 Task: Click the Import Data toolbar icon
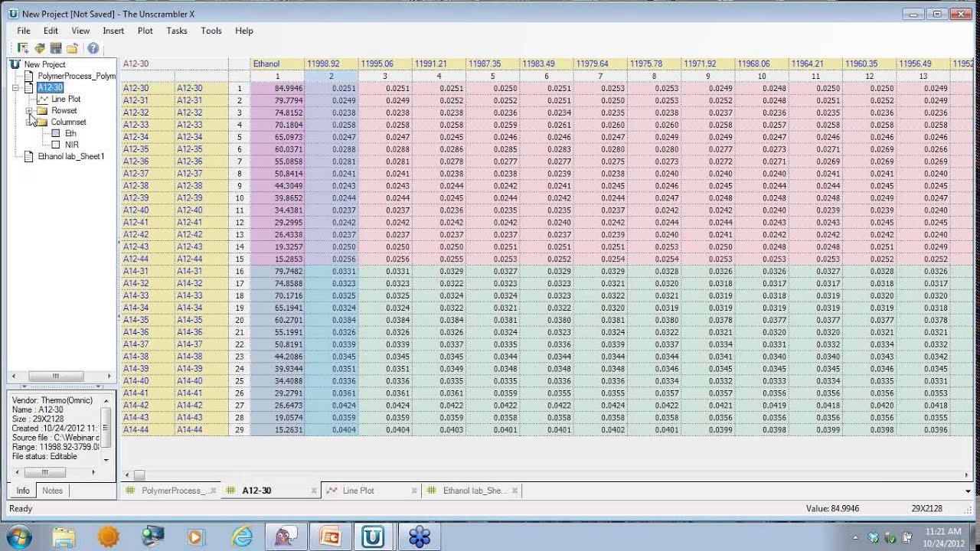click(23, 48)
